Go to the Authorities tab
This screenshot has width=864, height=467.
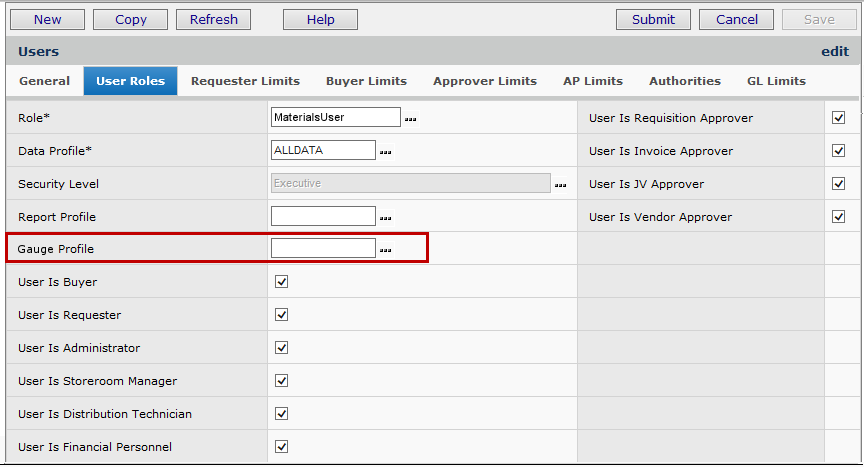pos(684,81)
